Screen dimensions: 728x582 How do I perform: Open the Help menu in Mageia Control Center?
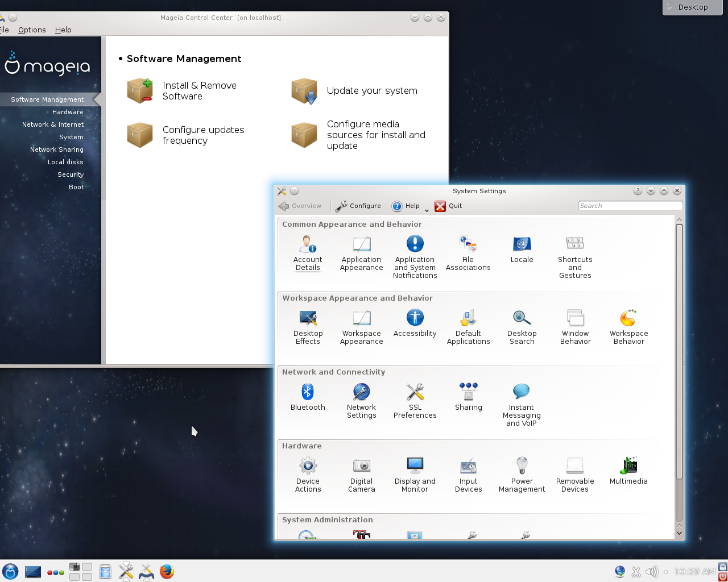tap(63, 30)
